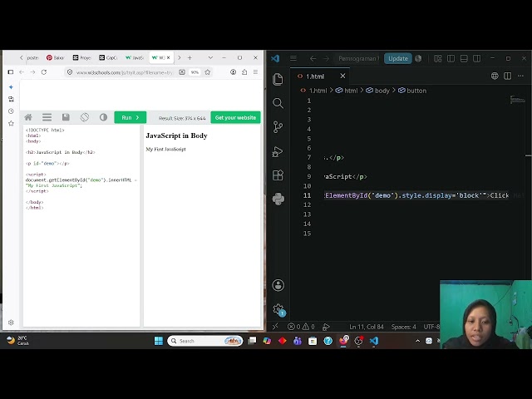Viewport: 532px width, 399px height.
Task: Click the Pemrograman command center search box
Action: click(358, 59)
